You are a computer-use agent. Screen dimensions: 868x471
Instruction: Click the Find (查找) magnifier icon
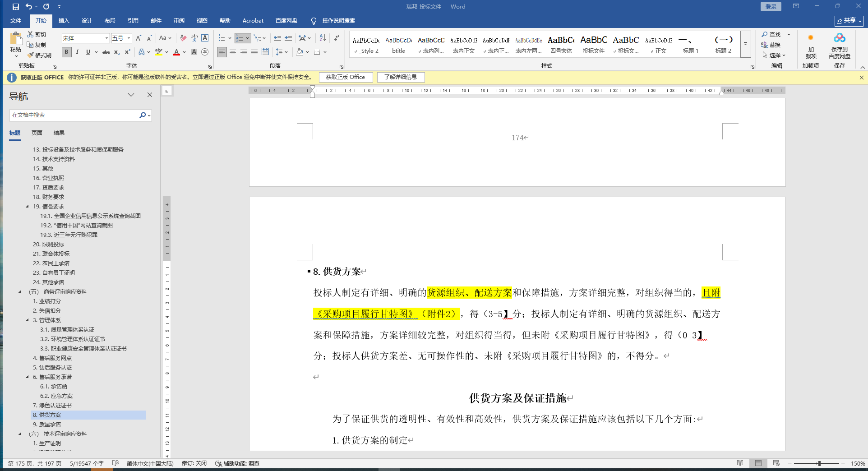tap(765, 35)
